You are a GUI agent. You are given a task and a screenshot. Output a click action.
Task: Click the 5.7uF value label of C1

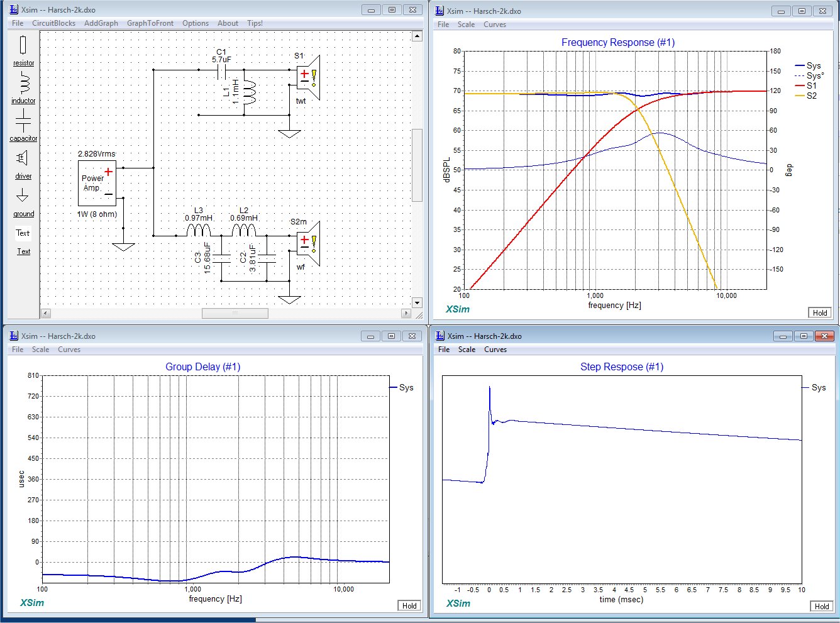(221, 60)
